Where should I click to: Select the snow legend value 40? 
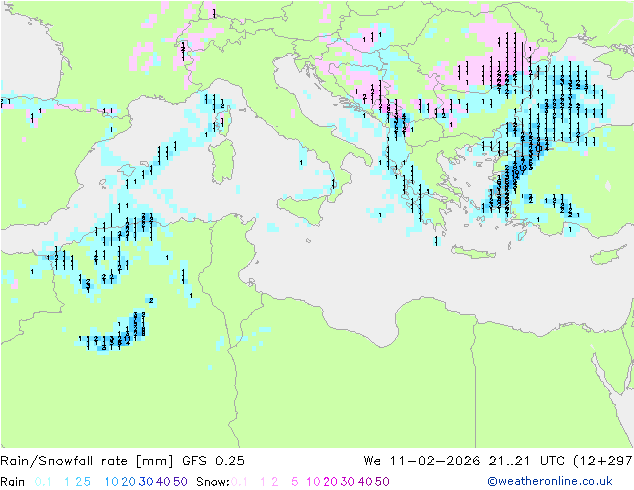click(365, 482)
